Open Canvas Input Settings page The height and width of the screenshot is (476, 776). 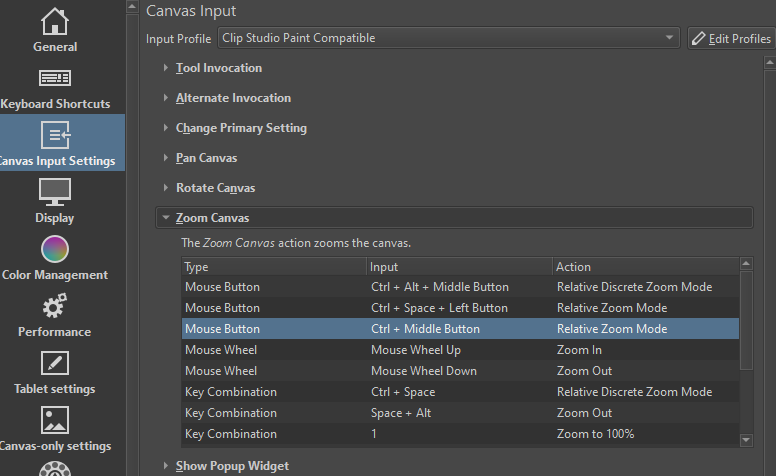pyautogui.click(x=55, y=143)
